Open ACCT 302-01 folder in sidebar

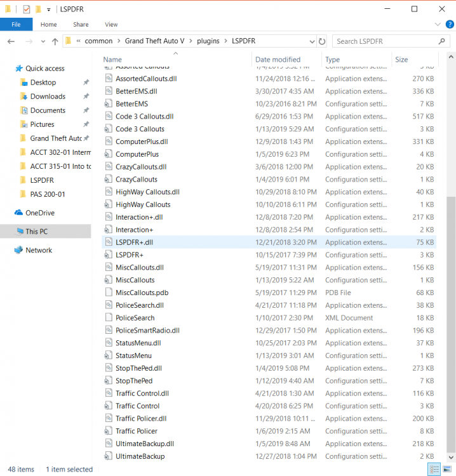[60, 152]
